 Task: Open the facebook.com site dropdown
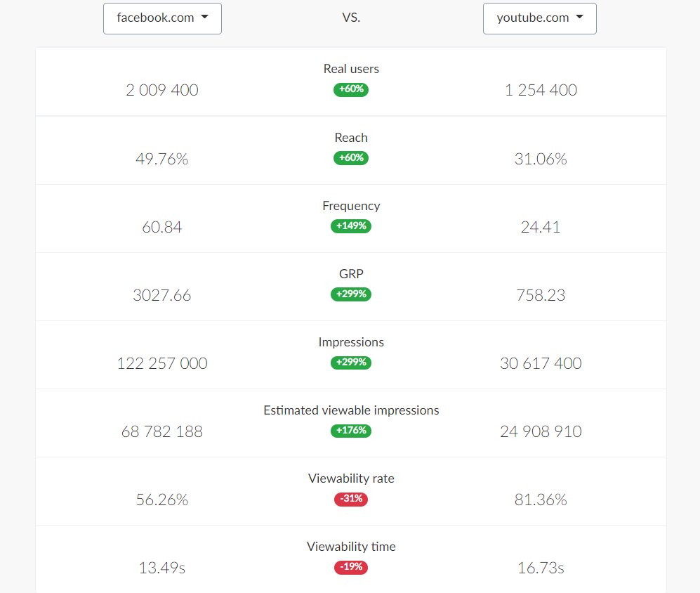[162, 18]
